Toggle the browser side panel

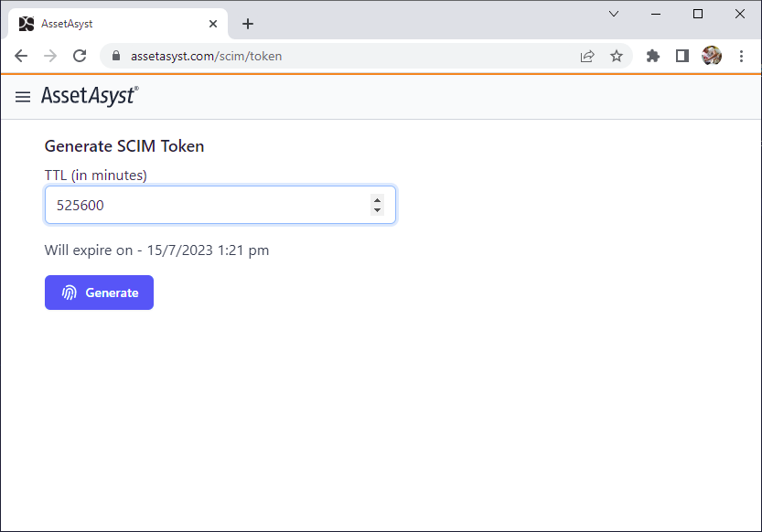(682, 57)
